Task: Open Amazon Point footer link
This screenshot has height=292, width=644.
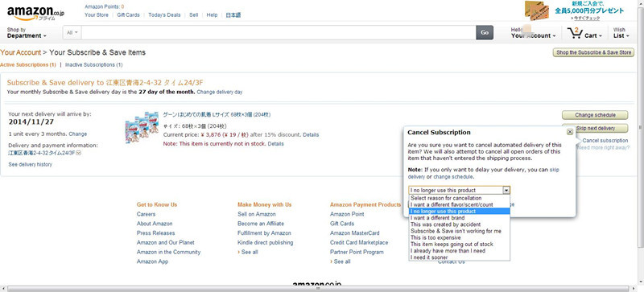Action: (x=347, y=214)
